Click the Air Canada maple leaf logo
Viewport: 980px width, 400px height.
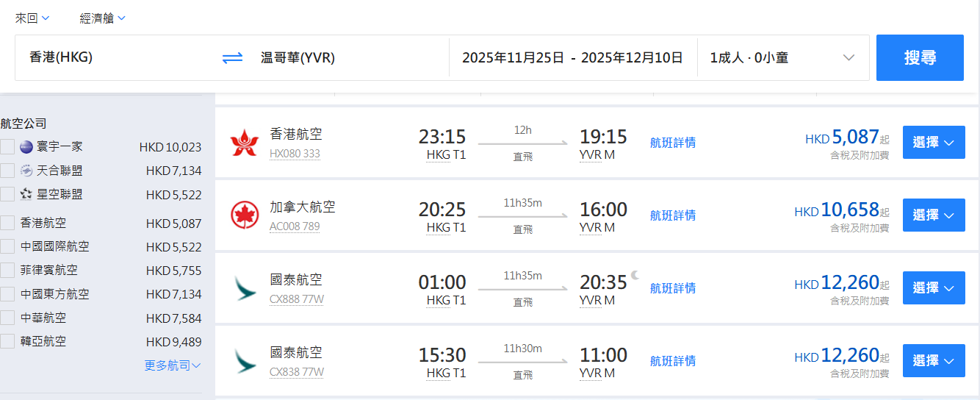click(245, 215)
